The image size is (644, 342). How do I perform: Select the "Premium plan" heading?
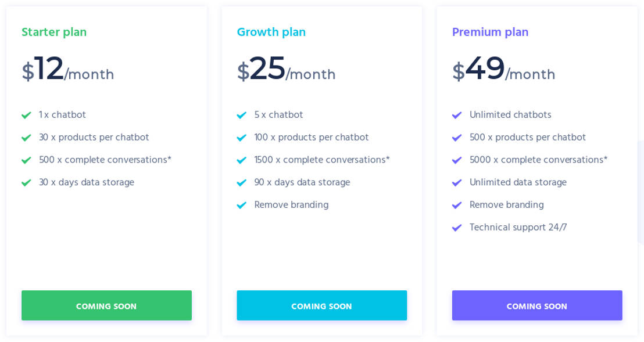pos(491,33)
